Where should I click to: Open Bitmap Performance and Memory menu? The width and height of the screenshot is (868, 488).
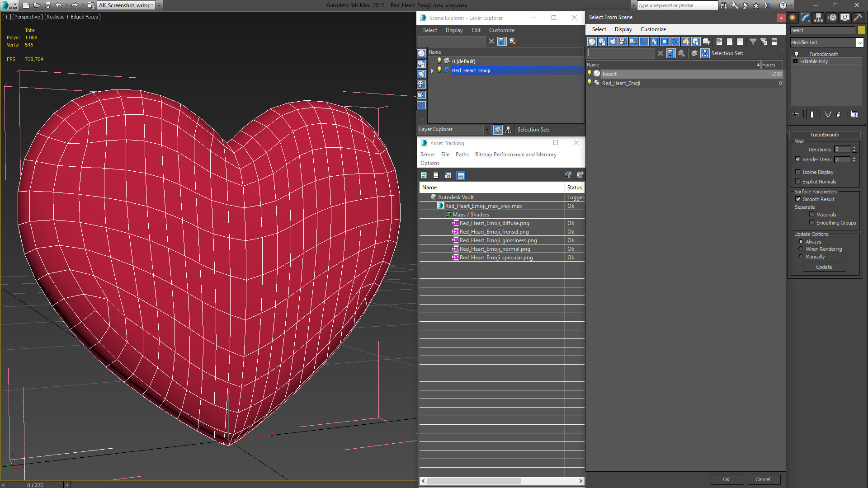[515, 155]
